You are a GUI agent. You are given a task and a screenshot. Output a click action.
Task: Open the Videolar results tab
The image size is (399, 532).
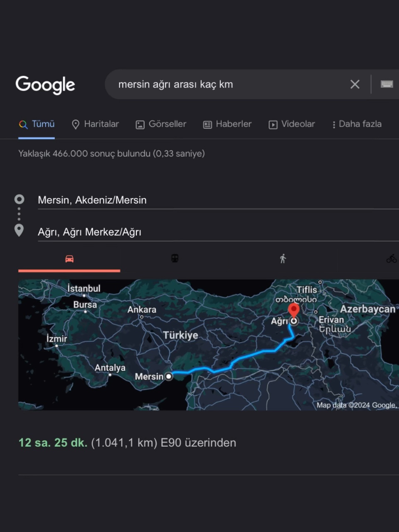(292, 124)
